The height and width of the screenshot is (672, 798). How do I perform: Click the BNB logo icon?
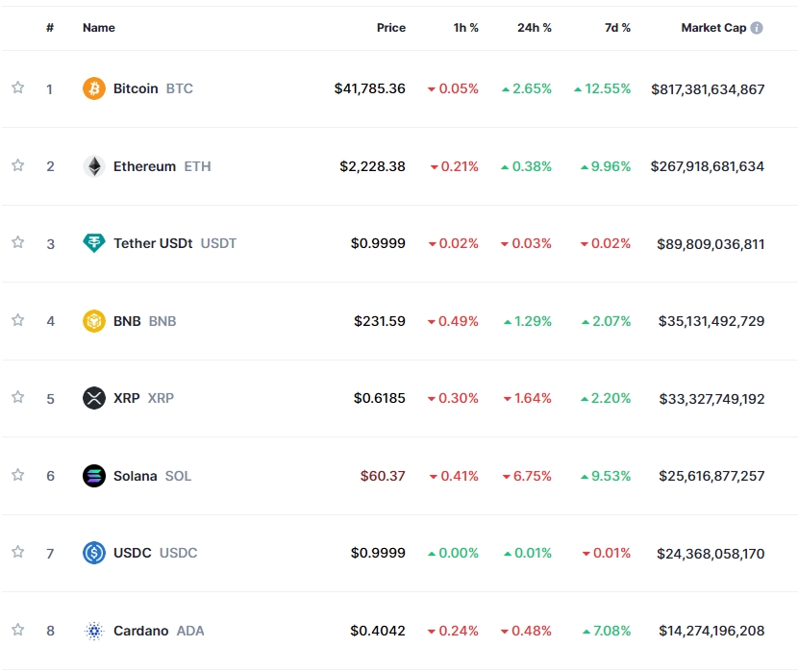click(93, 321)
